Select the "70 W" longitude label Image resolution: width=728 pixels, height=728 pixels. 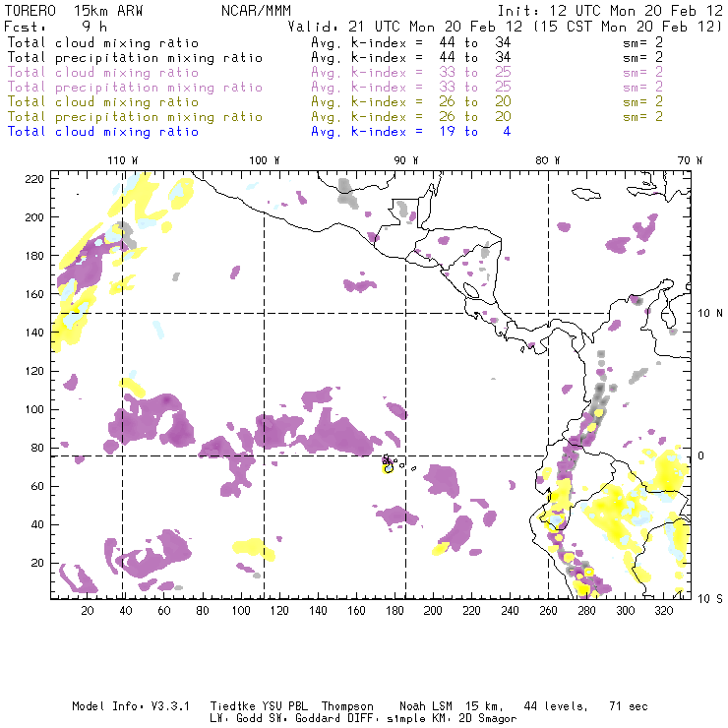(690, 160)
